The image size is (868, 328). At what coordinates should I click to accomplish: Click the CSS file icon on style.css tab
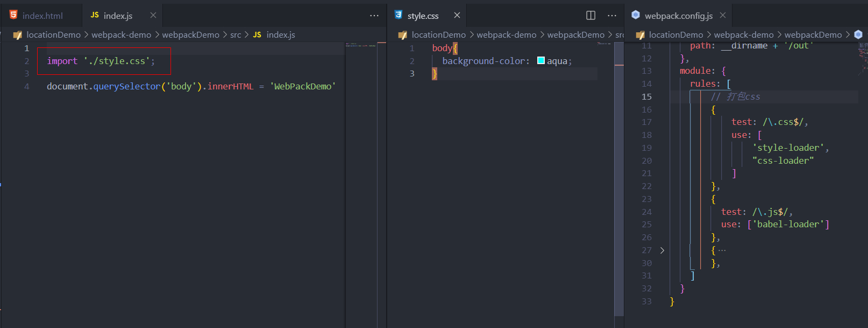click(x=399, y=15)
